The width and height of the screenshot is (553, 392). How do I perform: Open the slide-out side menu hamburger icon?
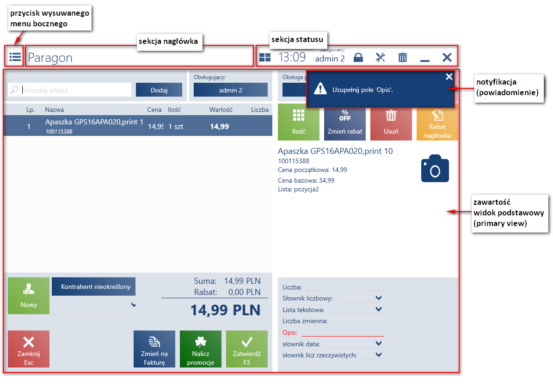[15, 57]
